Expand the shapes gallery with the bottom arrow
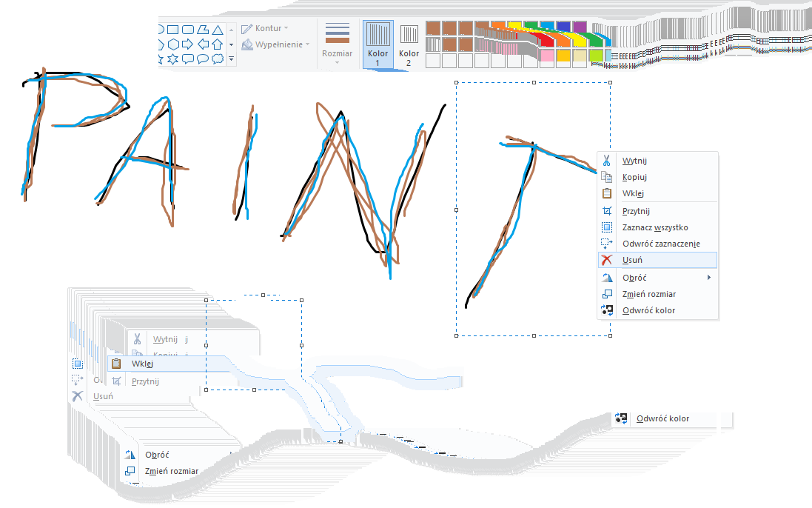This screenshot has width=812, height=508. 231,59
